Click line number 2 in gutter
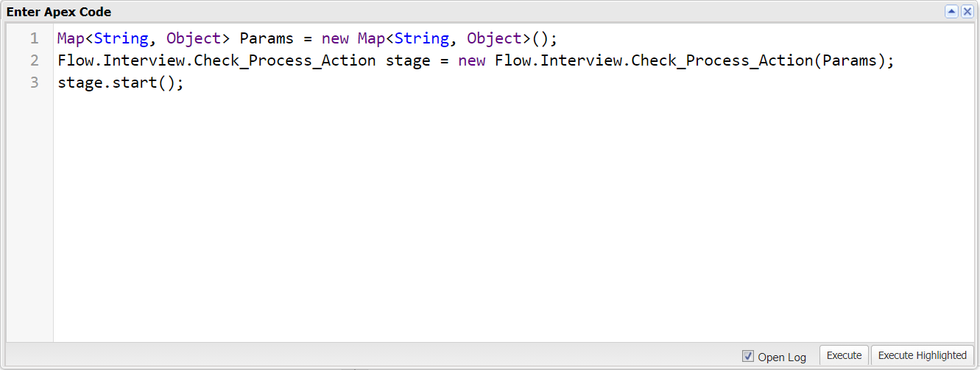This screenshot has width=980, height=370. (34, 60)
